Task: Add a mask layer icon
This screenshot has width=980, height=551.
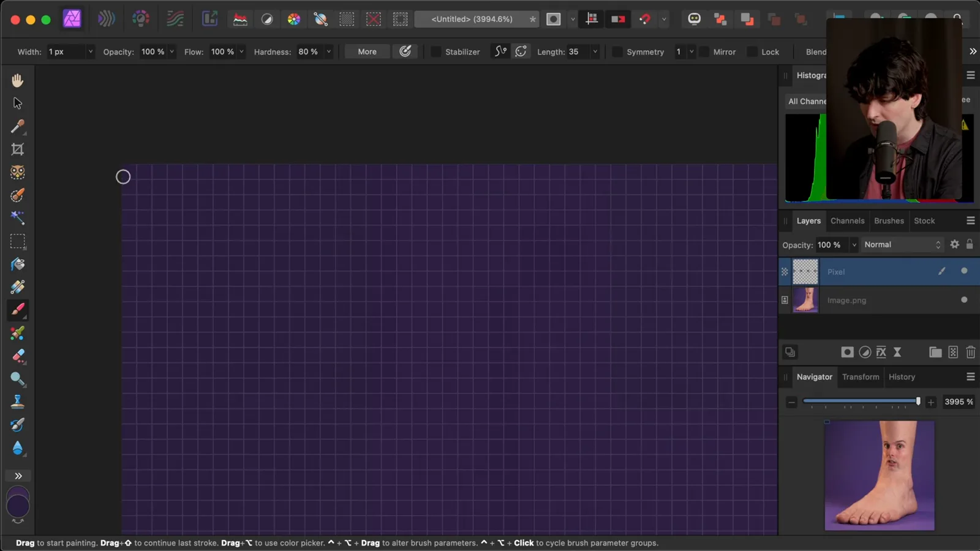Action: click(x=847, y=352)
